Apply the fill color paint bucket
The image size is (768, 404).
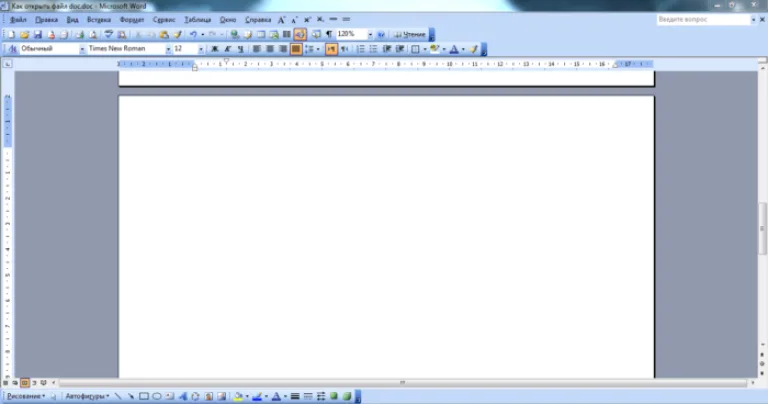tap(238, 396)
